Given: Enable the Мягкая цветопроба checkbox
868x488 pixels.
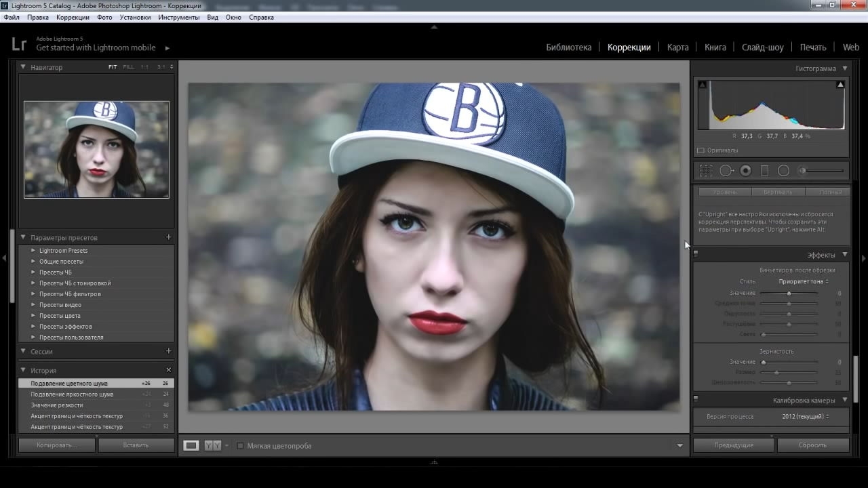Looking at the screenshot, I should [x=240, y=446].
